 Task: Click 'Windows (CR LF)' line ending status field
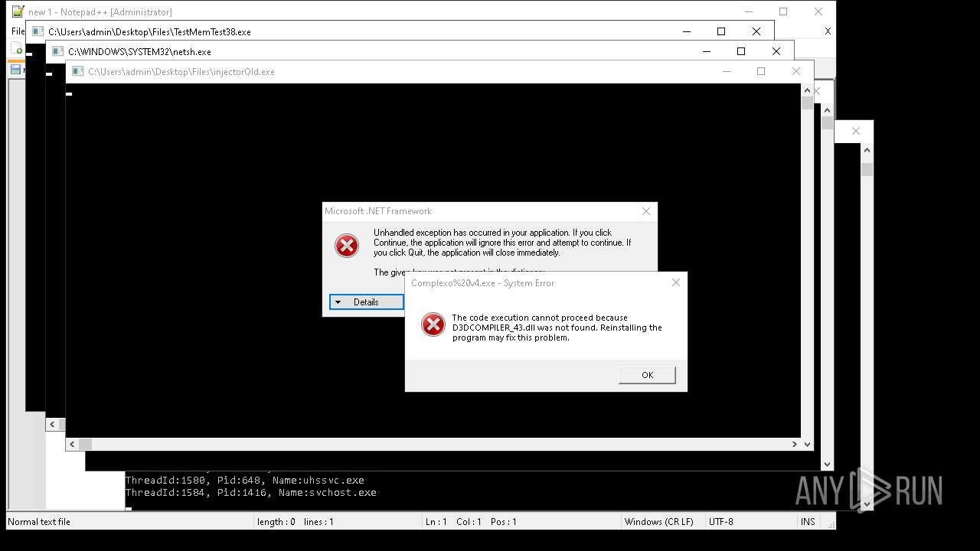point(658,522)
